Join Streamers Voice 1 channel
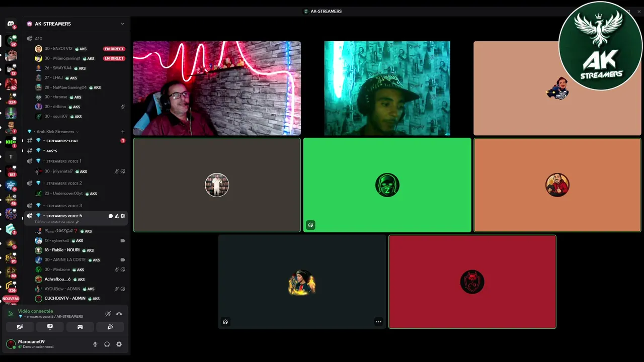644x362 pixels. coord(75,161)
